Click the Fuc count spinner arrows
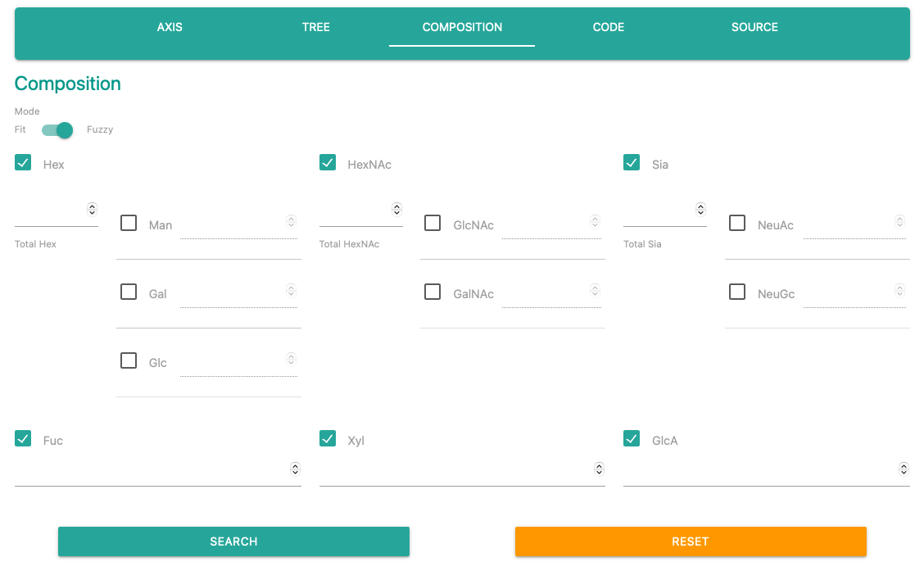 tap(295, 469)
